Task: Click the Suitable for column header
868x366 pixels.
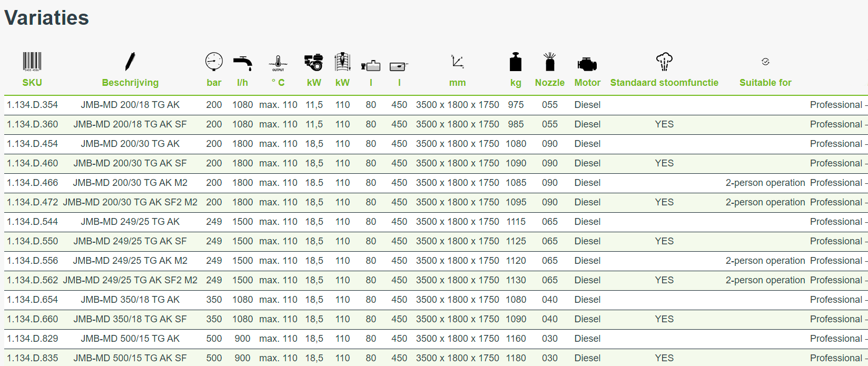Action: [765, 83]
